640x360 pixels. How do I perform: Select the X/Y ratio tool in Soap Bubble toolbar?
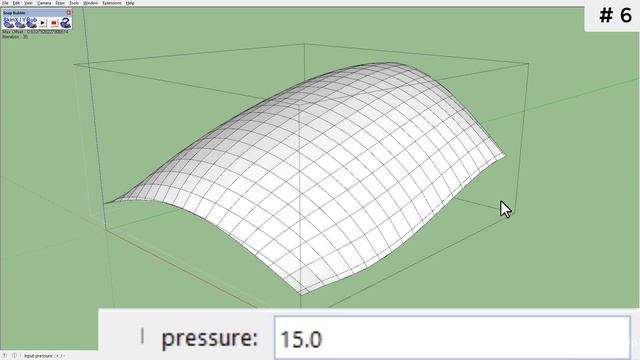(20, 22)
